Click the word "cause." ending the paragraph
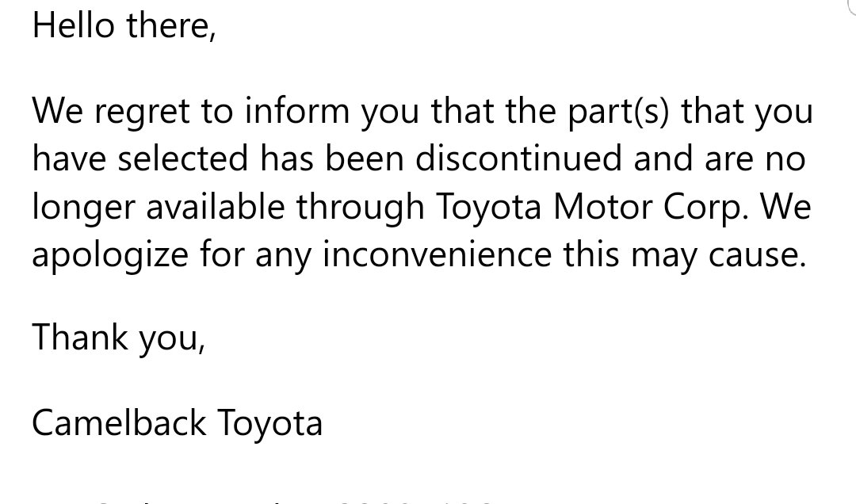 [757, 255]
